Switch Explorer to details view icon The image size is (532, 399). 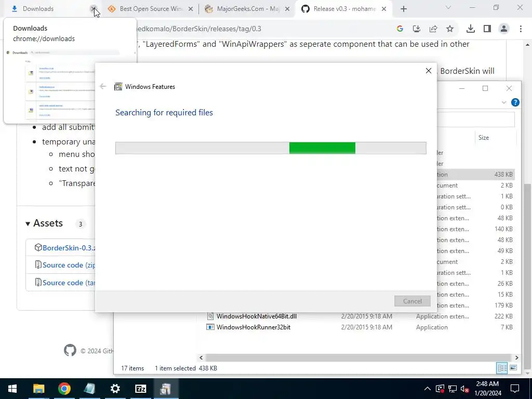(502, 368)
